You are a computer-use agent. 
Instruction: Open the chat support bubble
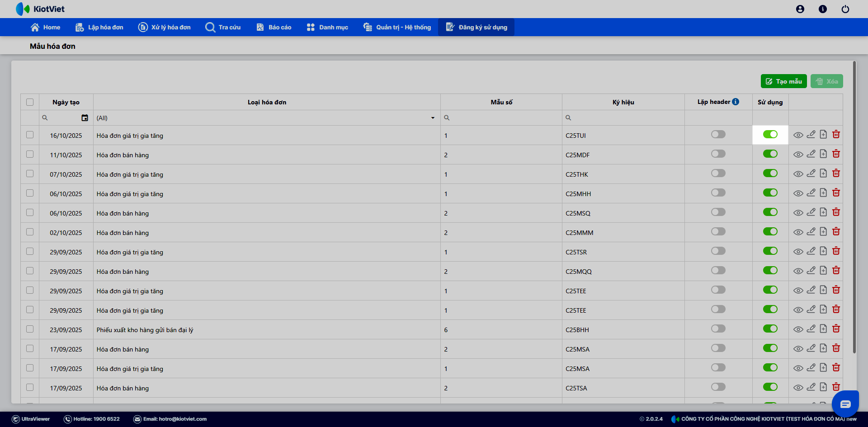click(845, 404)
